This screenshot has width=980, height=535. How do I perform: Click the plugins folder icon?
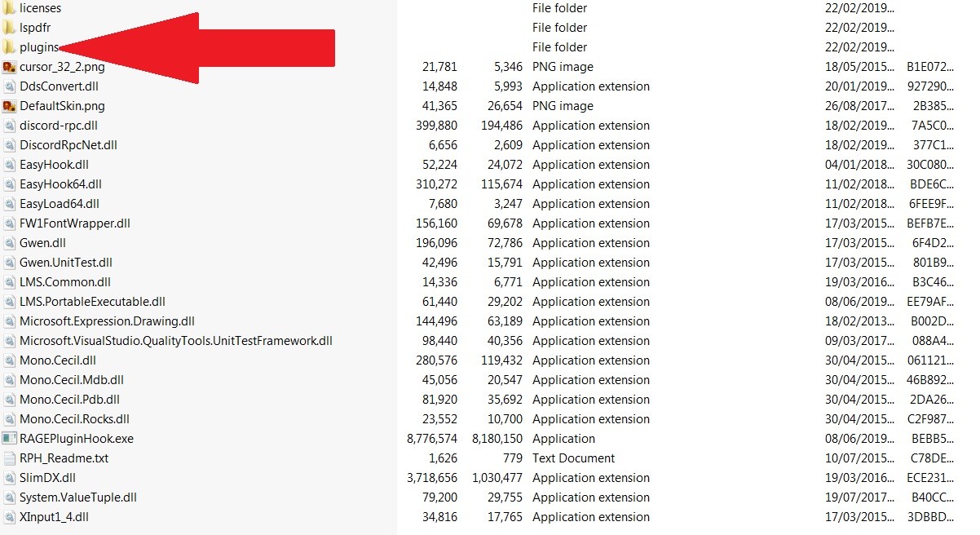point(9,47)
